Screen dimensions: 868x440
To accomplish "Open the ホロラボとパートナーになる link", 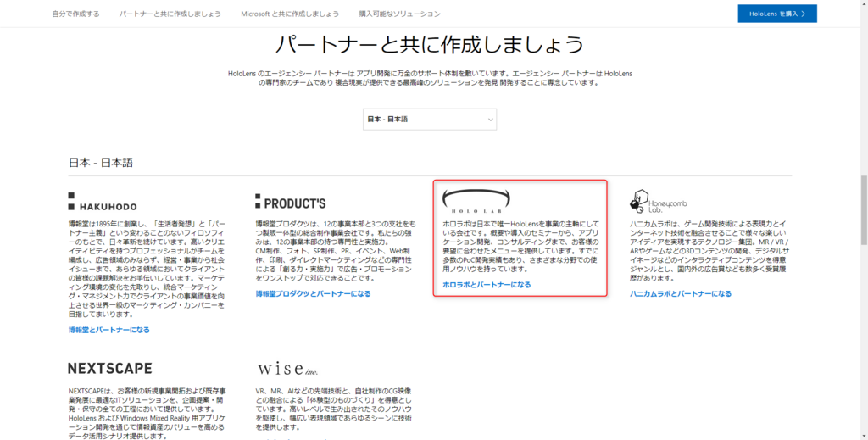I will tap(487, 285).
